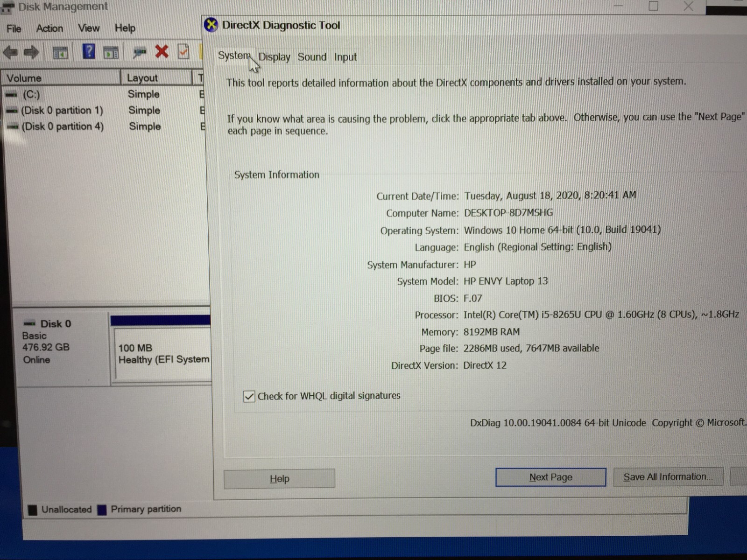Go back using Disk Management back arrow
Screen dimensions: 747x560
coord(10,52)
